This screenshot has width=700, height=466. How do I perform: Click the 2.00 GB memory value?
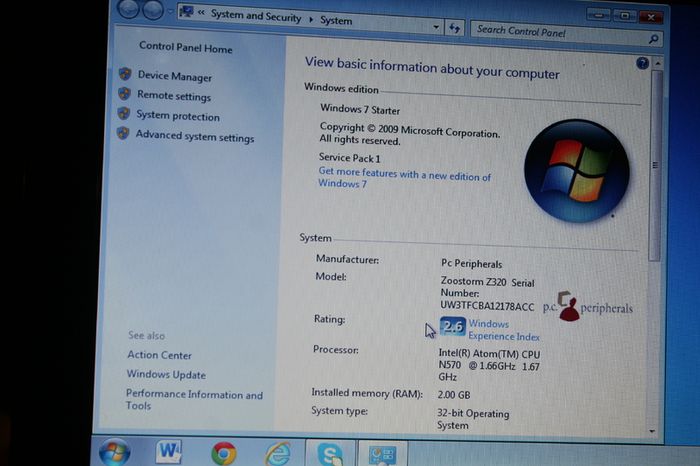coord(454,395)
